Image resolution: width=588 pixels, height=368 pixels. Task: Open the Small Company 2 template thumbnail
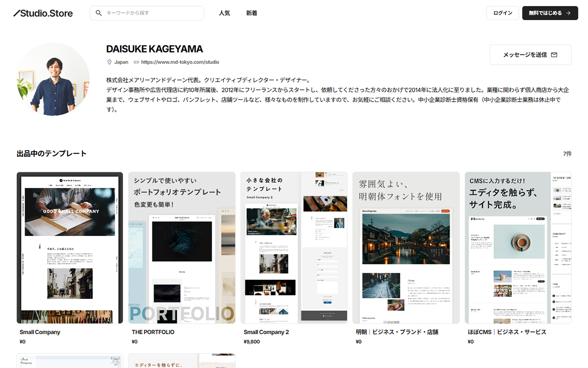(294, 248)
